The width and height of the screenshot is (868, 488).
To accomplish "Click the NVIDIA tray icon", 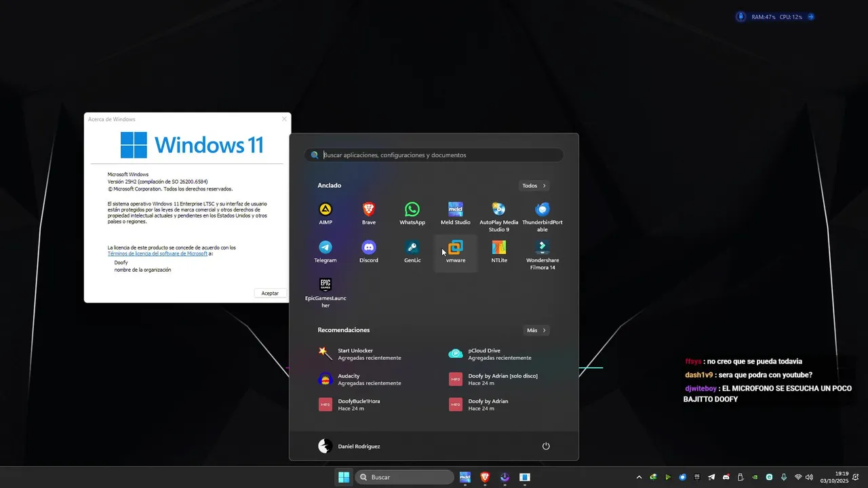I will [x=755, y=477].
